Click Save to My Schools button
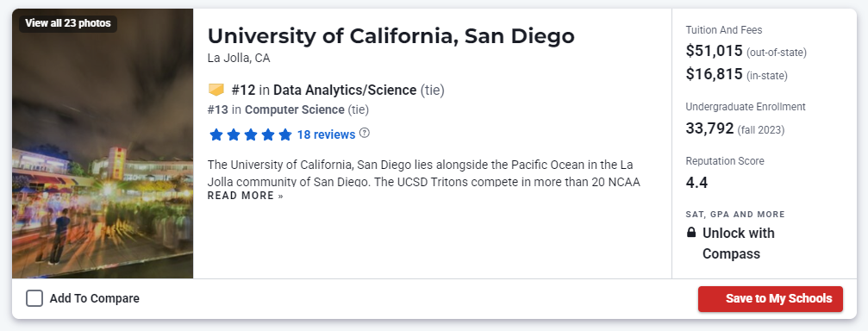868x331 pixels. 770,299
